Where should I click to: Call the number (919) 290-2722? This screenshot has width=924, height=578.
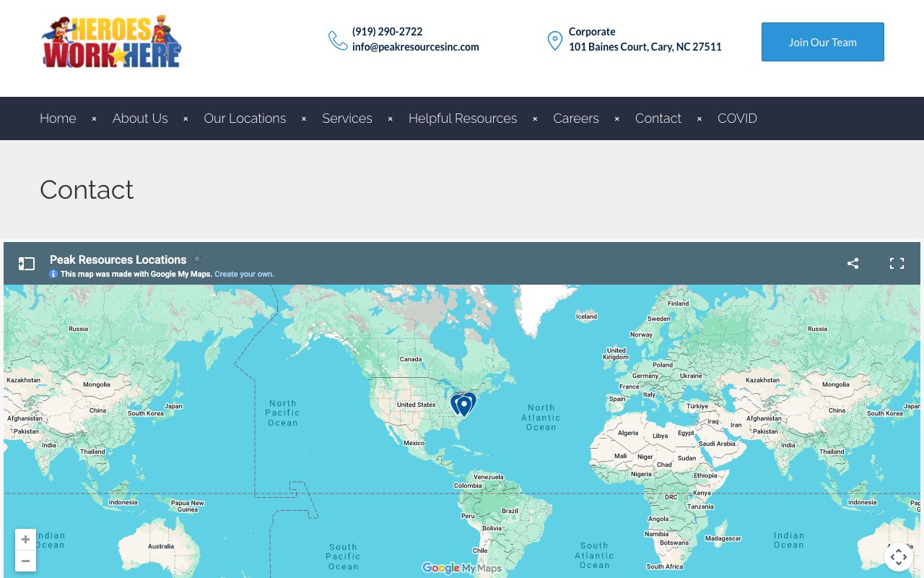pos(388,32)
